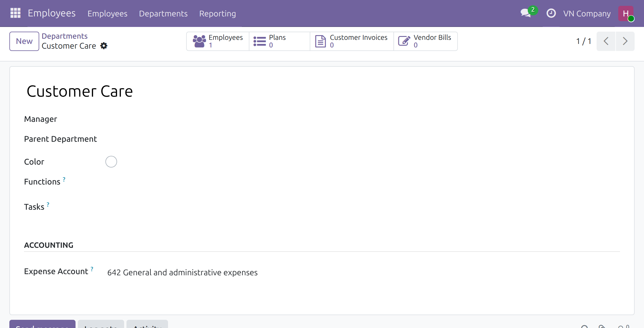Show help tooltip for Functions

(x=64, y=179)
